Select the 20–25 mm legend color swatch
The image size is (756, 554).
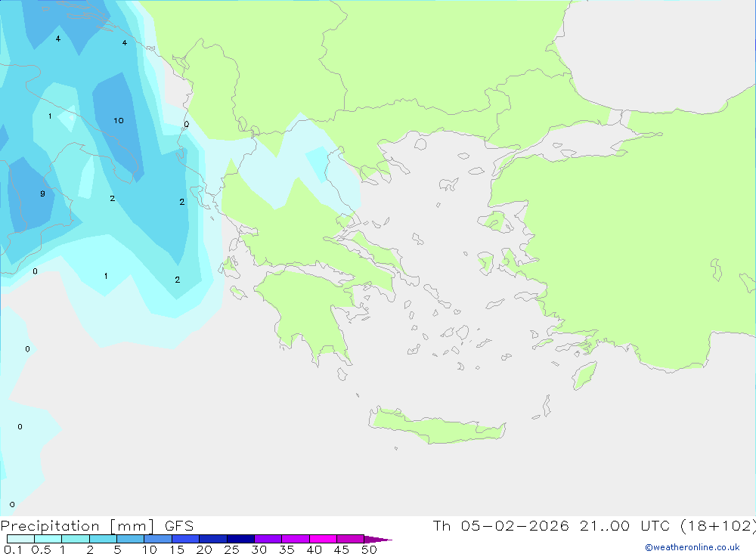pos(212,539)
